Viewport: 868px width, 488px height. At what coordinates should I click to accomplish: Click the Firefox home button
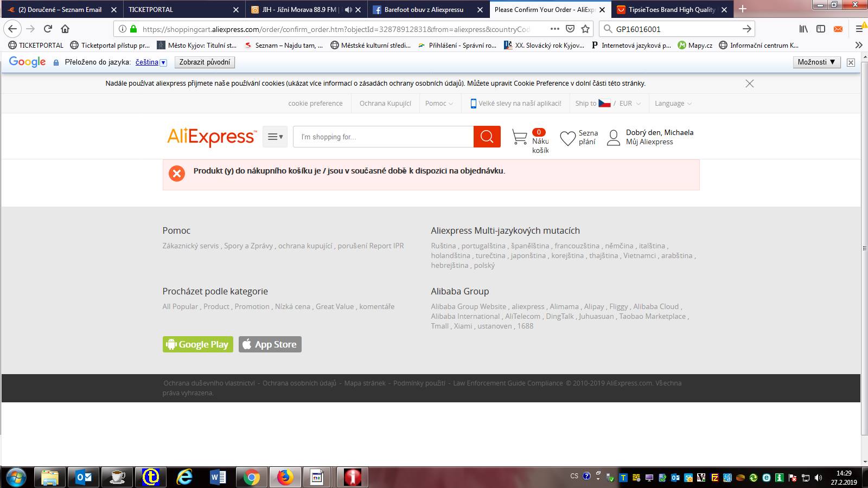pyautogui.click(x=65, y=29)
